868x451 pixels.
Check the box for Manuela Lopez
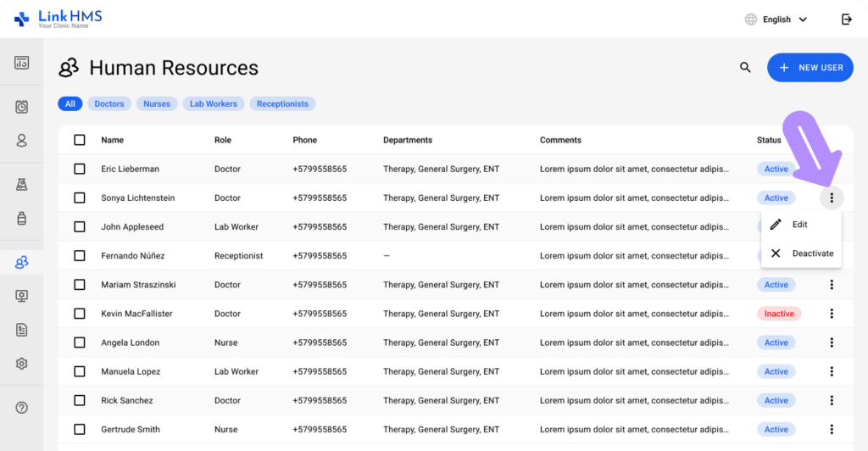point(80,371)
